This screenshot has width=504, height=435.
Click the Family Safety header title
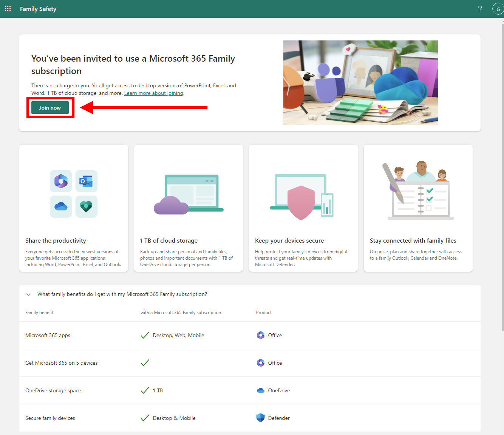[38, 9]
